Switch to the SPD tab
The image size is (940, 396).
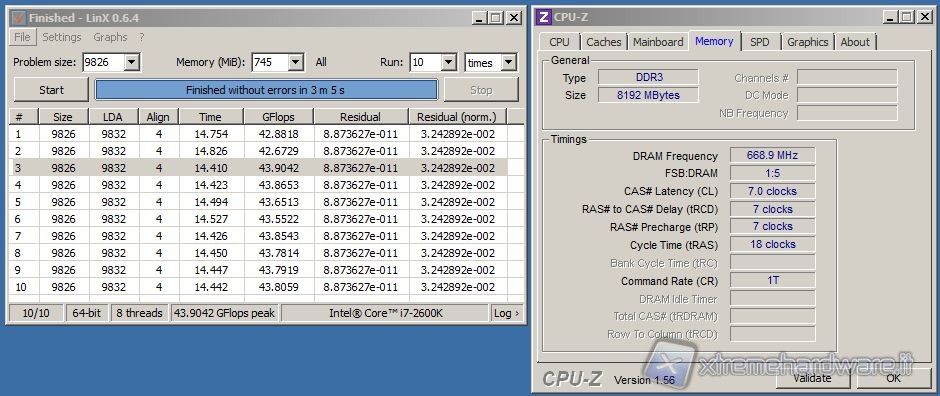[x=760, y=42]
